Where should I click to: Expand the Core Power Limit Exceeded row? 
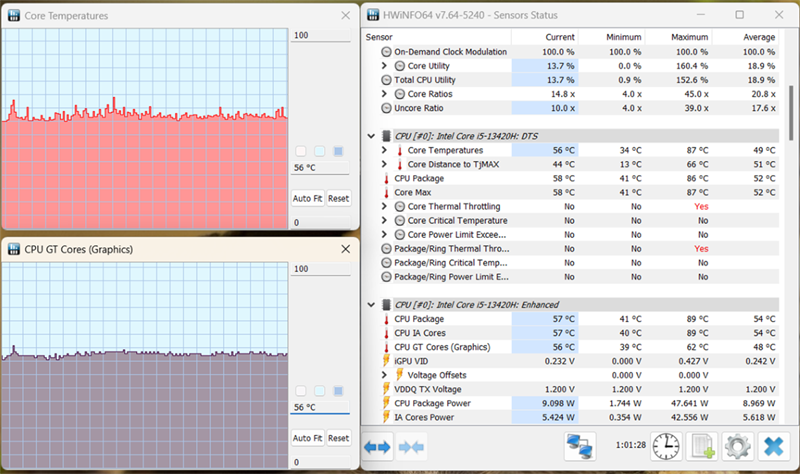coord(384,235)
